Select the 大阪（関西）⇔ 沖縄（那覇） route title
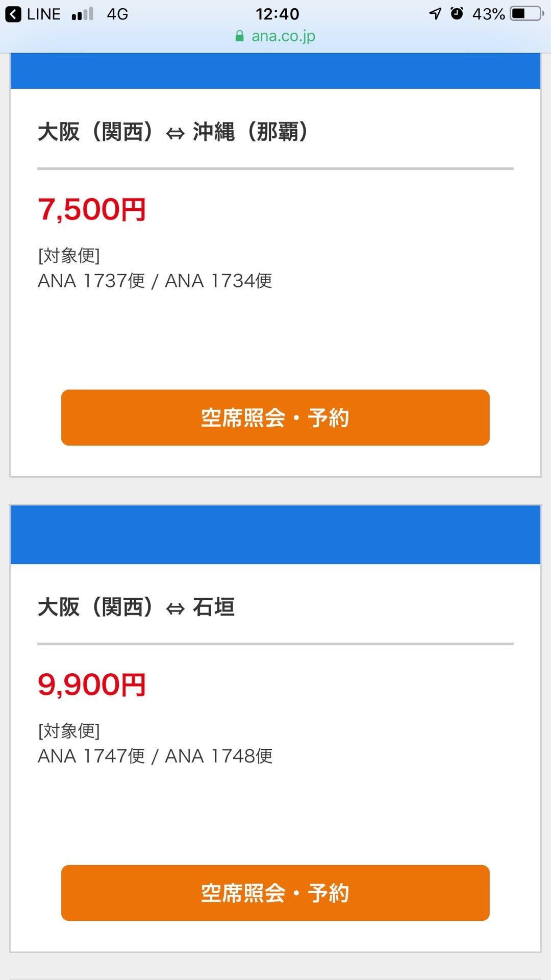Screen dimensions: 551x980 click(173, 132)
